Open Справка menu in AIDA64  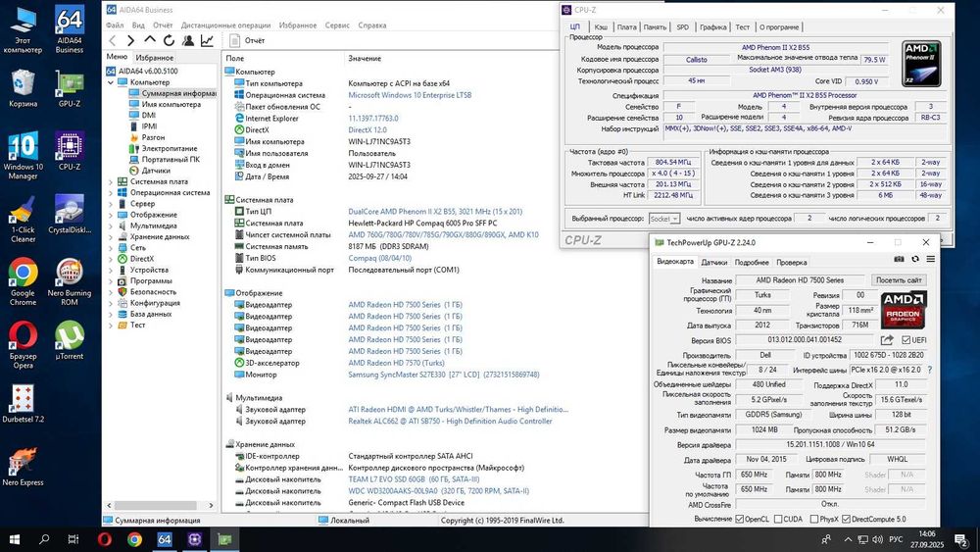click(371, 25)
